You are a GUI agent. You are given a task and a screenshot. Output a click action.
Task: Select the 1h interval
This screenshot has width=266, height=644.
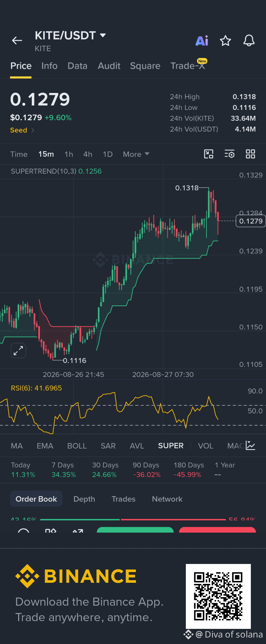point(69,154)
